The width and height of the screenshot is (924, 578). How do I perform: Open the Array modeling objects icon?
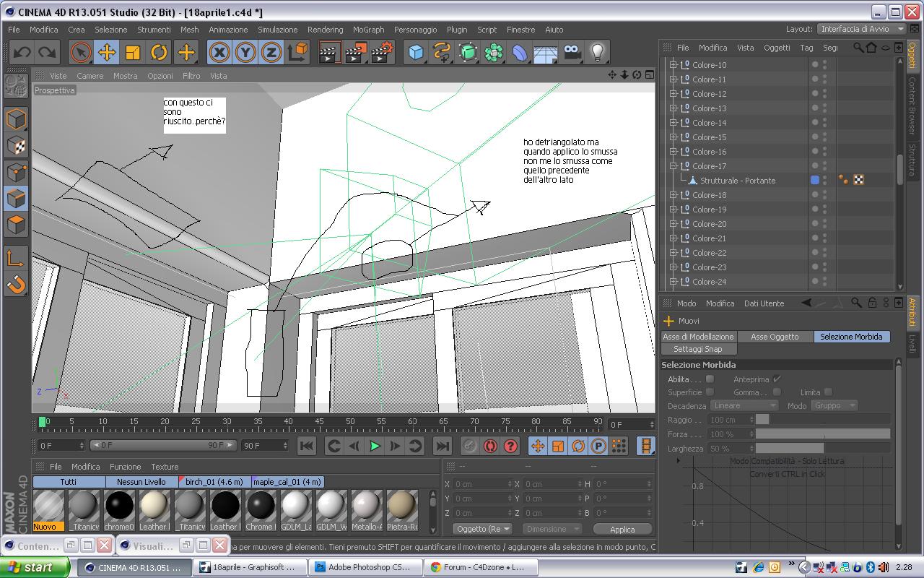[494, 52]
